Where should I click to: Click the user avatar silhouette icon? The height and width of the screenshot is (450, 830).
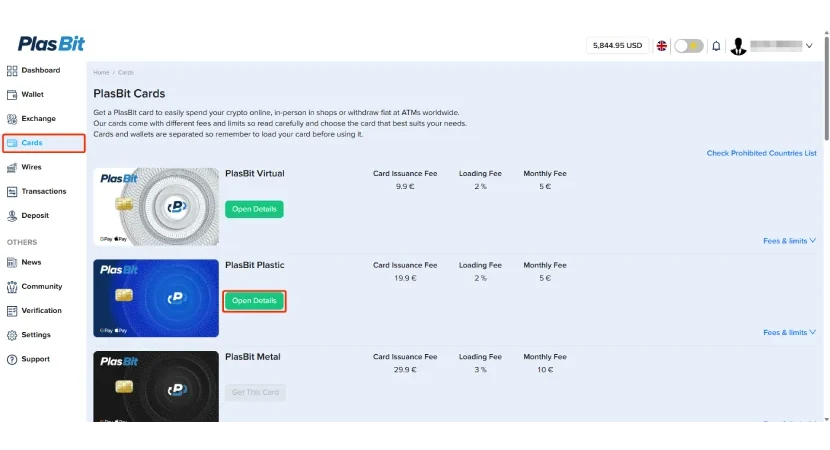click(738, 46)
